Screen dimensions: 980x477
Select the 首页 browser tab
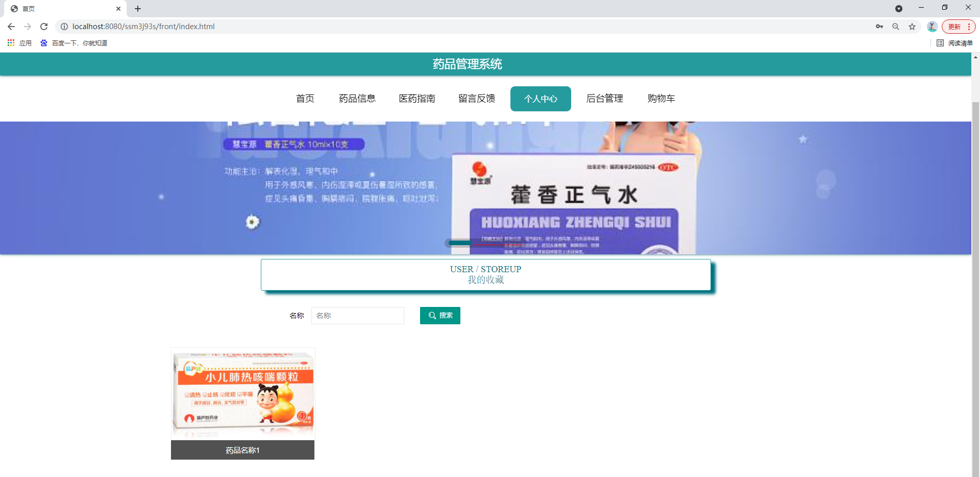point(66,9)
